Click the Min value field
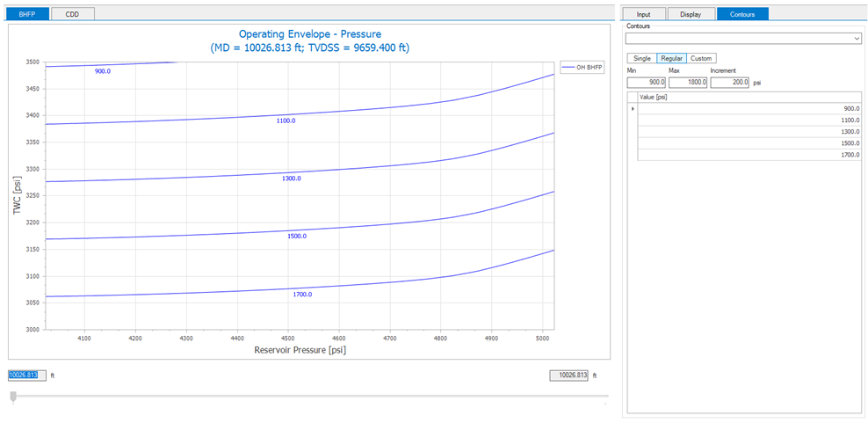 [x=646, y=83]
